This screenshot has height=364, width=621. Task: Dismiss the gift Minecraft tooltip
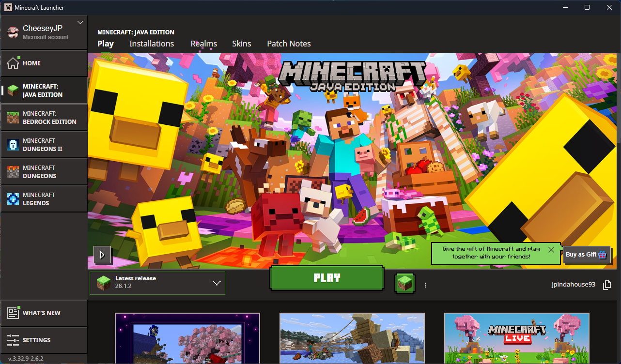tap(551, 250)
